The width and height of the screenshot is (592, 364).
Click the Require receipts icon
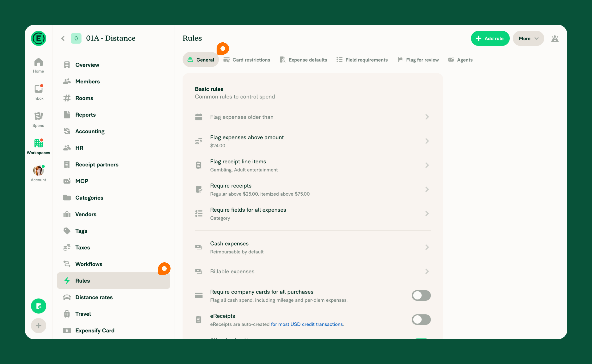click(199, 190)
